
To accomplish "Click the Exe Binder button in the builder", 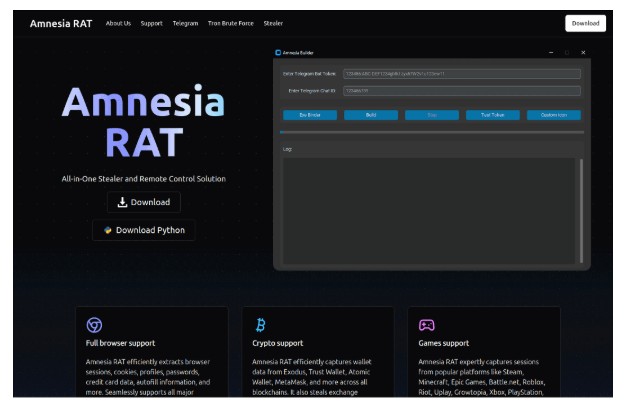I will [x=310, y=115].
